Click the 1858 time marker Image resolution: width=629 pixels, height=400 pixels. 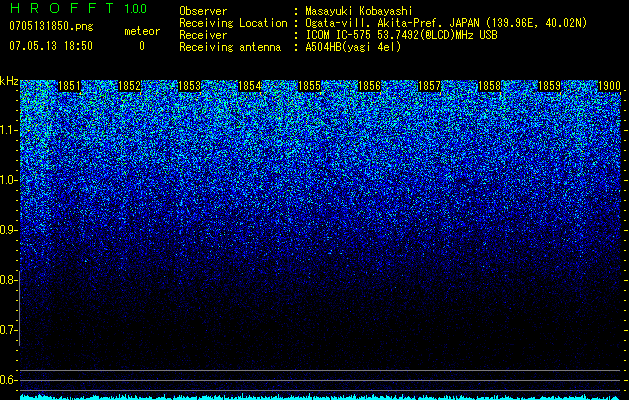pyautogui.click(x=490, y=86)
